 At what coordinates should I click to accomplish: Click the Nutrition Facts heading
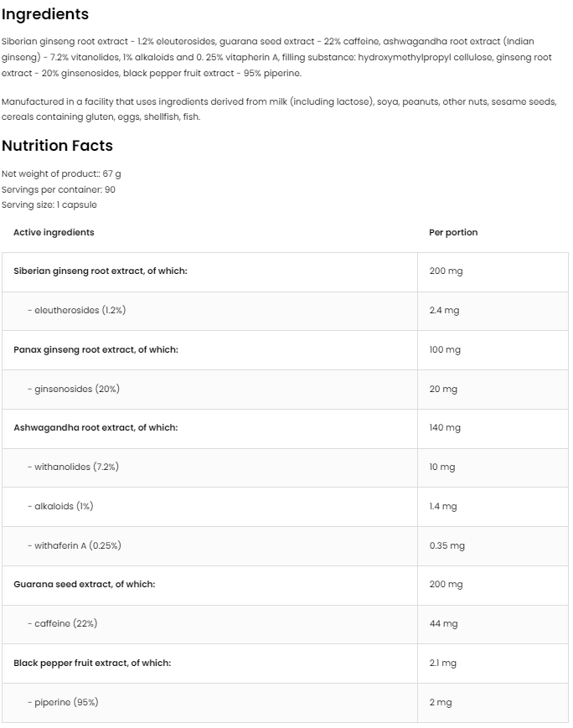click(x=57, y=146)
